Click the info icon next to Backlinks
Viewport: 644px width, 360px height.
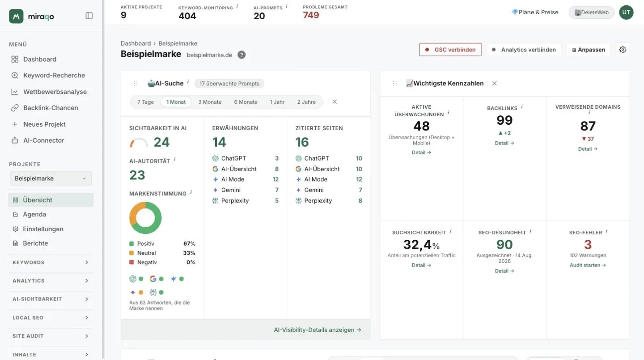click(x=521, y=107)
